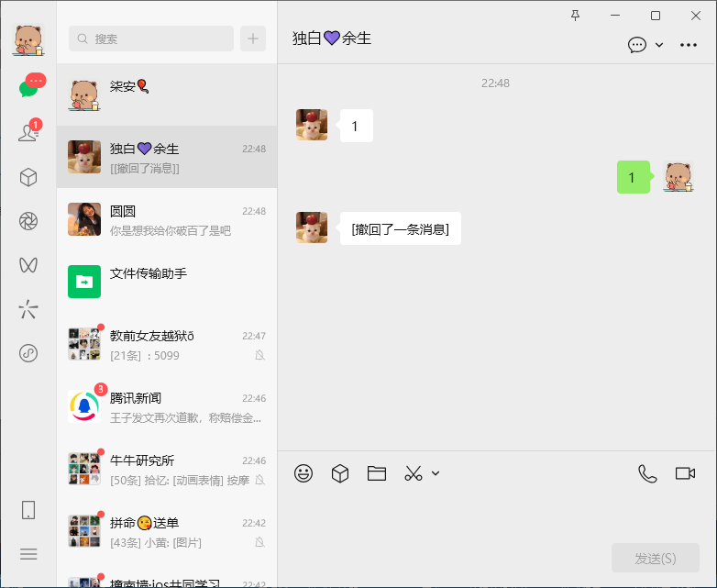
Task: Open the 腾讯新闻 conversation
Action: coord(167,405)
